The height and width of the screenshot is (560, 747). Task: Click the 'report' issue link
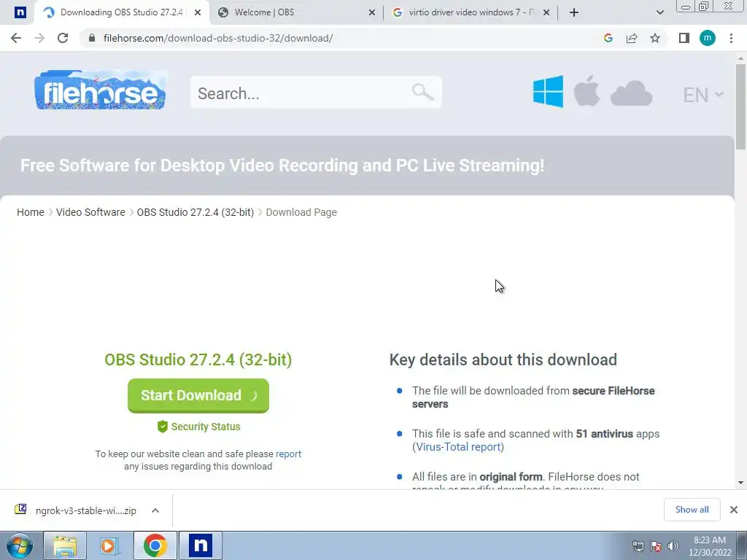coord(288,454)
